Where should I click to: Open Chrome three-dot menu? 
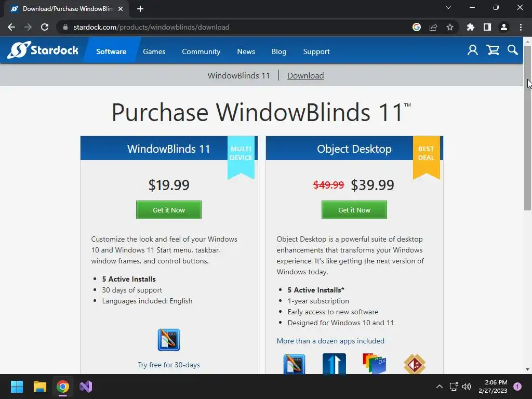click(x=521, y=27)
